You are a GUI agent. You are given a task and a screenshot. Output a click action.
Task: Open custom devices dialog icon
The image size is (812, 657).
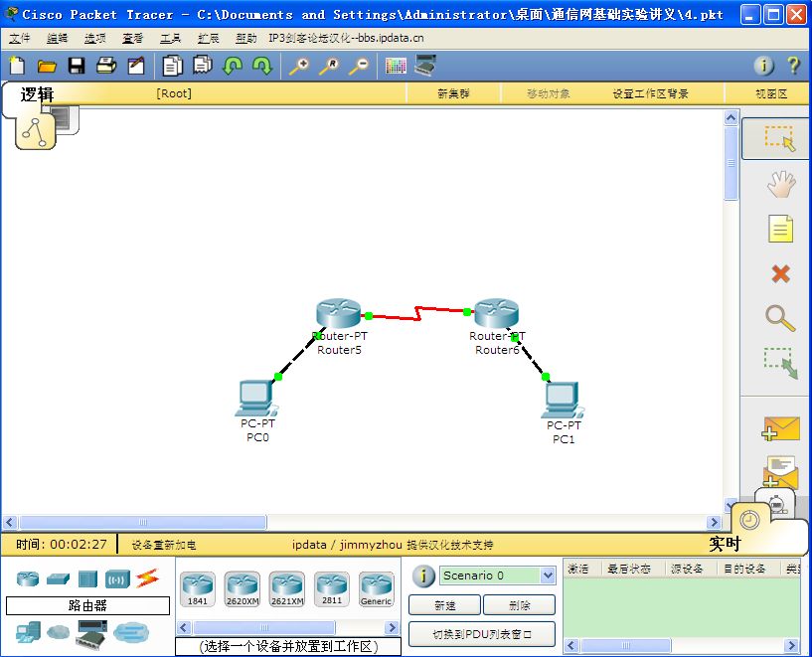[x=425, y=66]
